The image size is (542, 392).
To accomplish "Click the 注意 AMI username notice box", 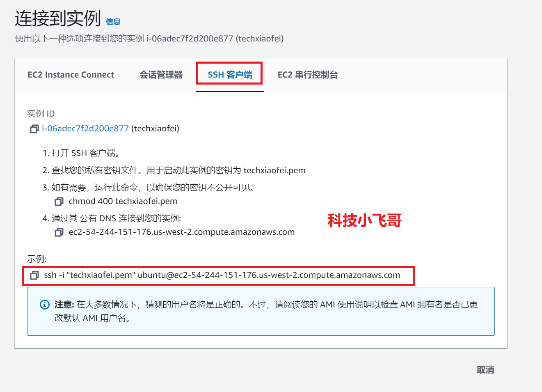I will point(261,311).
